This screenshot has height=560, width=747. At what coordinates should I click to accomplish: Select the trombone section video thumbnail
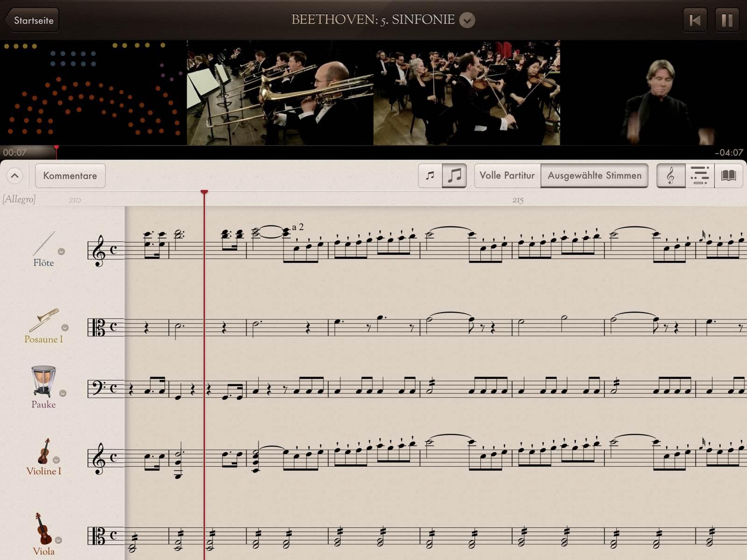(280, 92)
